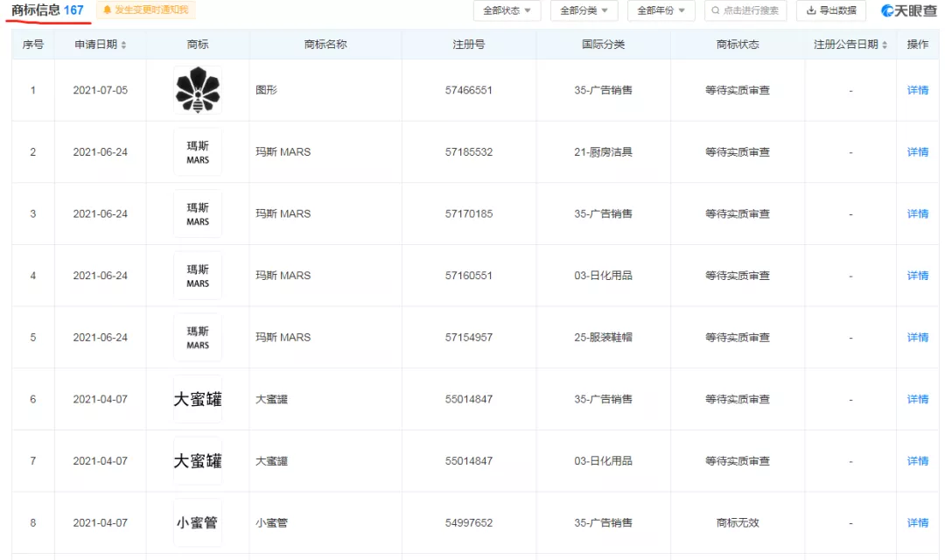Select registration number 57160551
The height and width of the screenshot is (560, 945).
468,276
